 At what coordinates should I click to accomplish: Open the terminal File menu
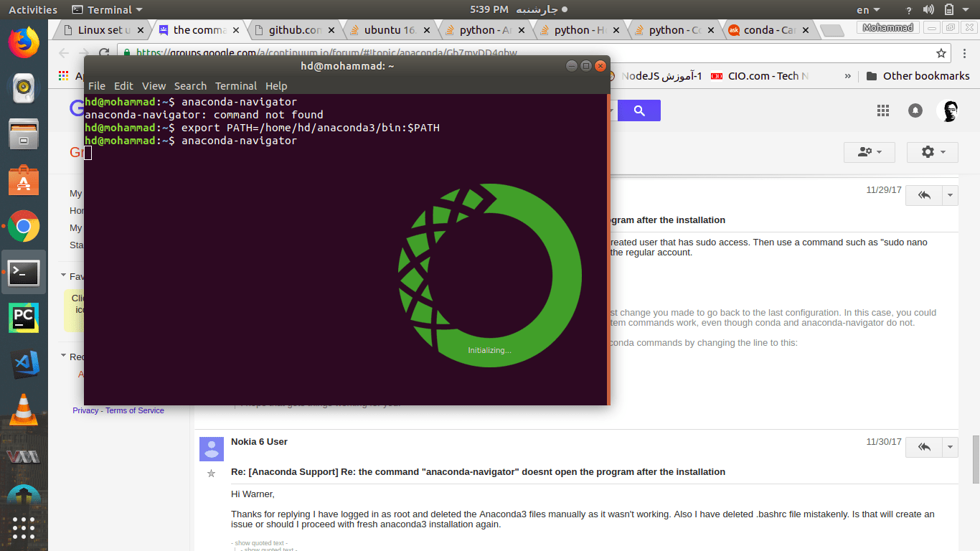(x=97, y=85)
